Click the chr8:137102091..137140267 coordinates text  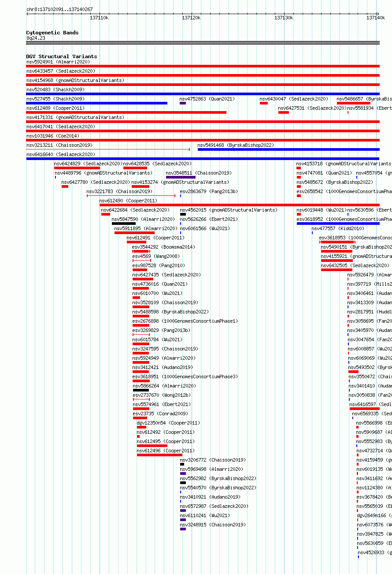(x=59, y=9)
